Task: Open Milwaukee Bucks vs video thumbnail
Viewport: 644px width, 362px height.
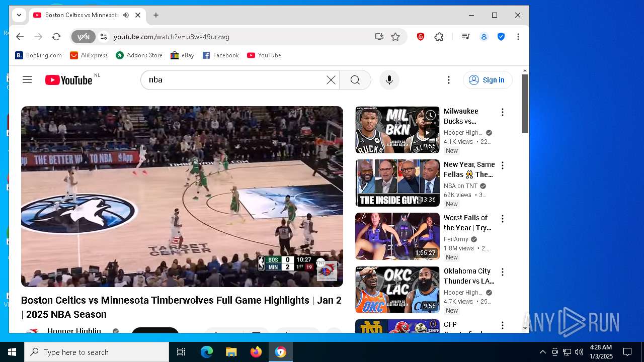Action: pyautogui.click(x=397, y=130)
